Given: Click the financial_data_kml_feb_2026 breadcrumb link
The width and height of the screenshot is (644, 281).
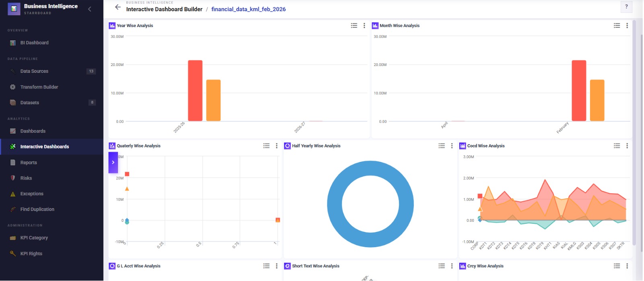Looking at the screenshot, I should [x=248, y=9].
